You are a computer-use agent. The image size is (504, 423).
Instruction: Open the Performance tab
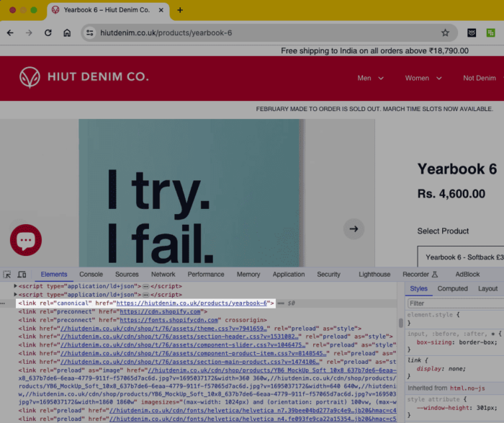206,275
